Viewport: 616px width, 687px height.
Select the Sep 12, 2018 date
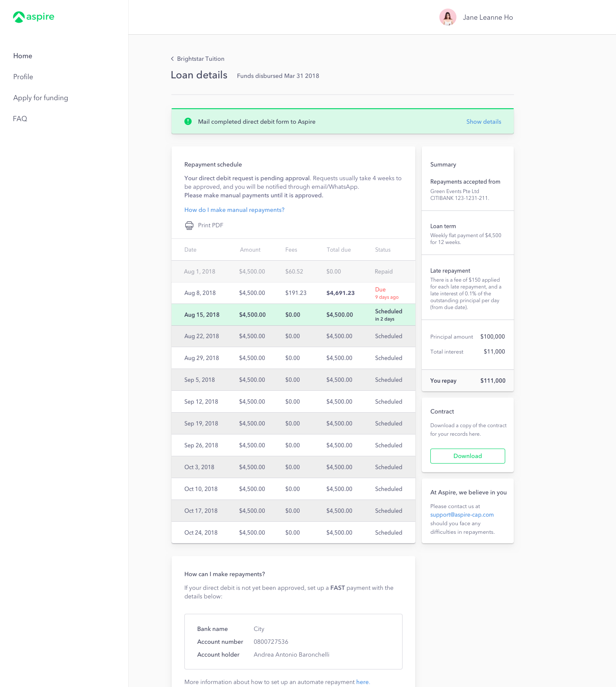(x=201, y=401)
